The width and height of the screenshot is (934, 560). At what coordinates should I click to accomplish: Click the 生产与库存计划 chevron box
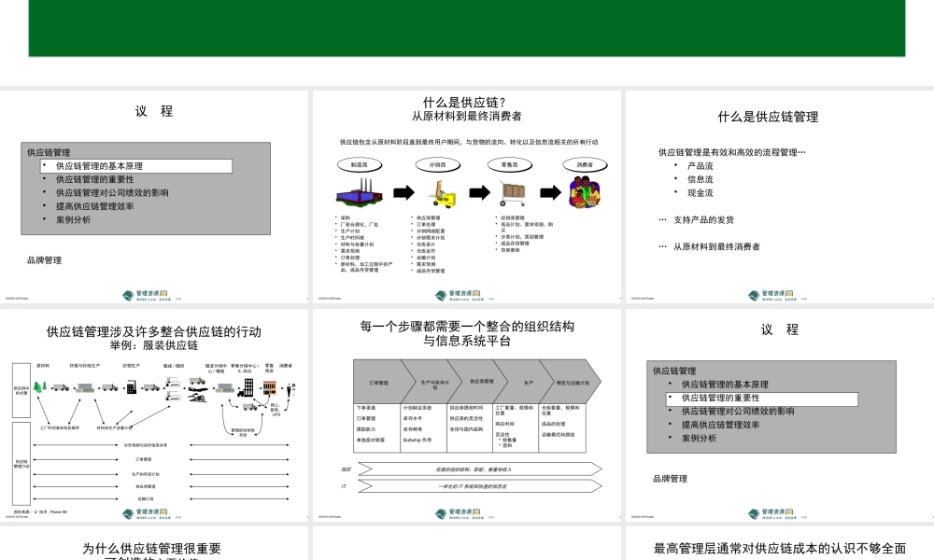pos(433,382)
